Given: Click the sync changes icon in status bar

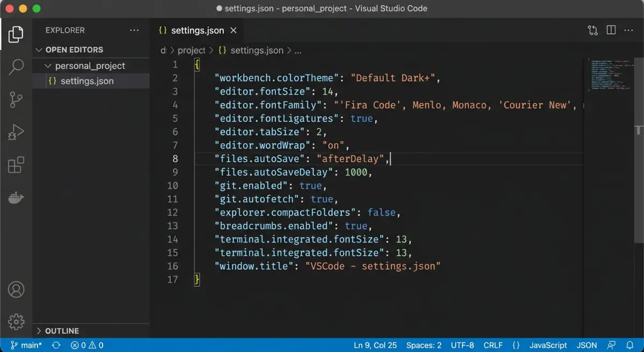Looking at the screenshot, I should 56,345.
